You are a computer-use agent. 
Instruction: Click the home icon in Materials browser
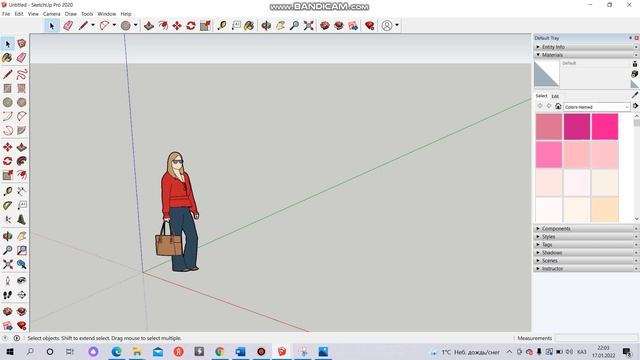pyautogui.click(x=558, y=106)
